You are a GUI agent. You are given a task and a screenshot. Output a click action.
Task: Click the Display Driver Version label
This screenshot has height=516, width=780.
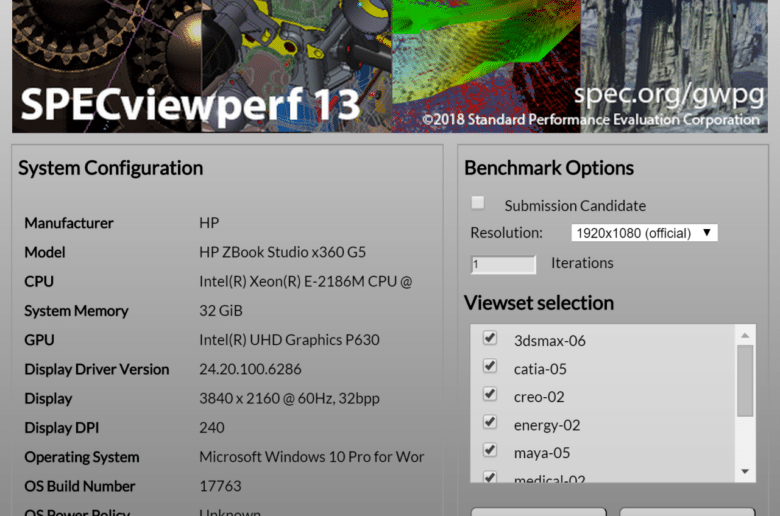(x=97, y=369)
